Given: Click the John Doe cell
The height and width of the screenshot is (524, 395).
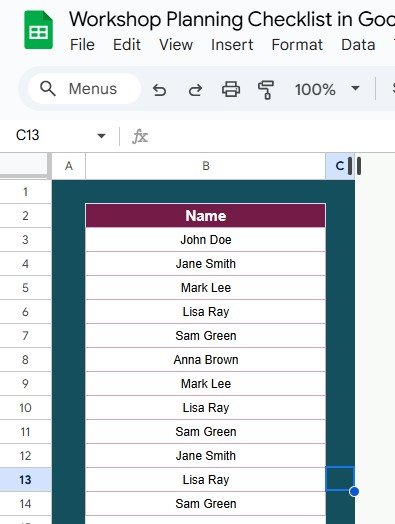Looking at the screenshot, I should tap(206, 240).
